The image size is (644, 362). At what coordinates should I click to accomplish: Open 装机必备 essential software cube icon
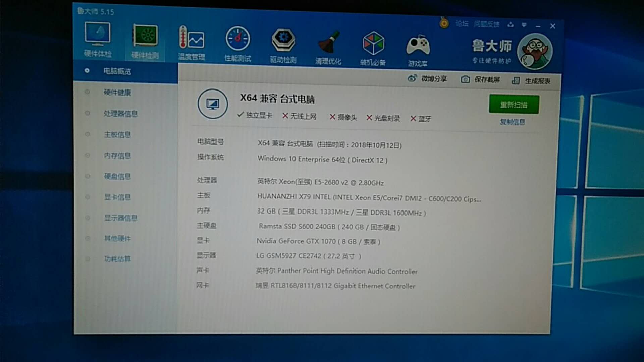[x=373, y=48]
